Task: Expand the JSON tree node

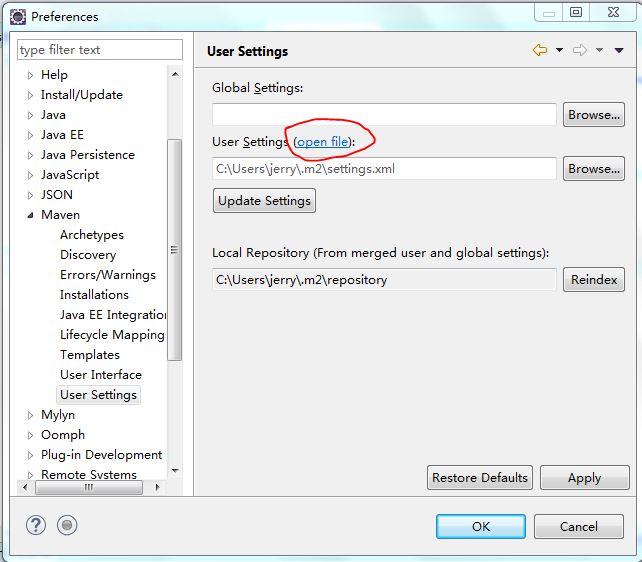Action: tap(30, 195)
